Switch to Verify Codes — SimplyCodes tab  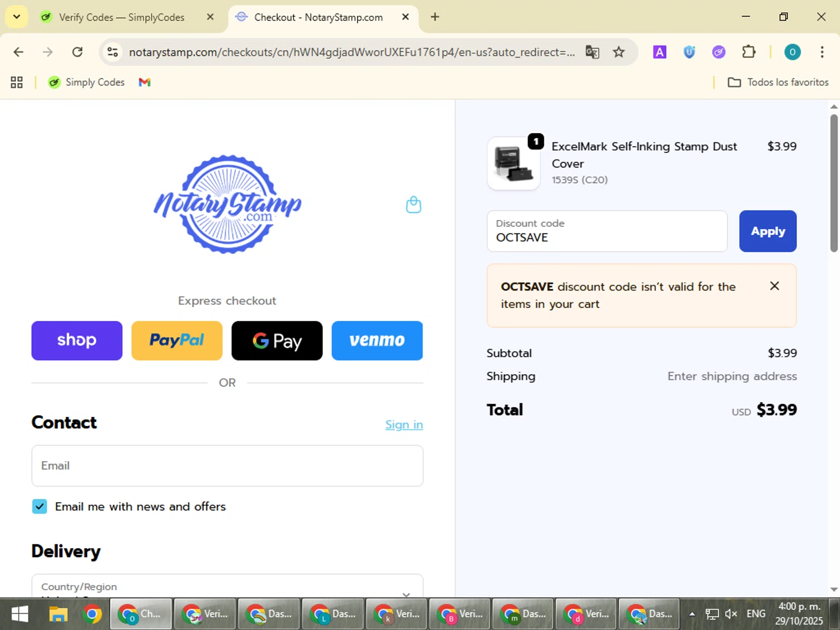tap(121, 17)
